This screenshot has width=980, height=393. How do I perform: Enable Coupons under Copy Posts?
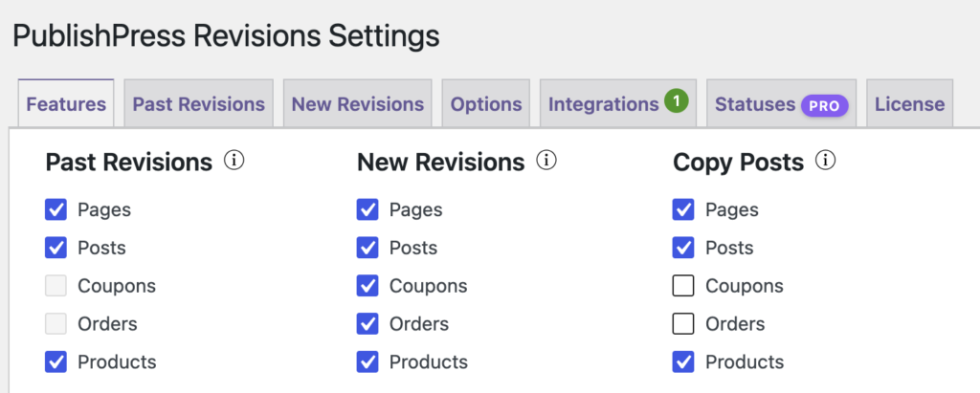point(683,286)
